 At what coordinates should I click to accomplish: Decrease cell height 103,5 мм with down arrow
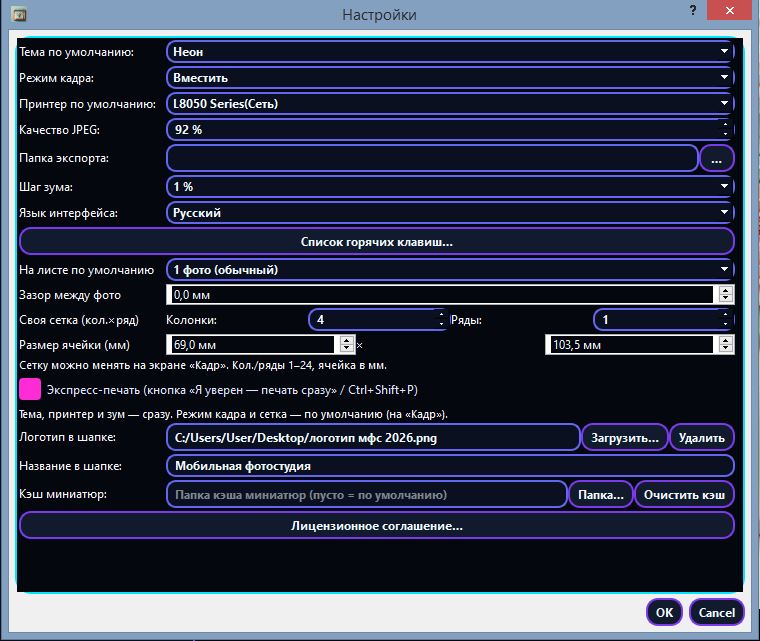[x=726, y=349]
